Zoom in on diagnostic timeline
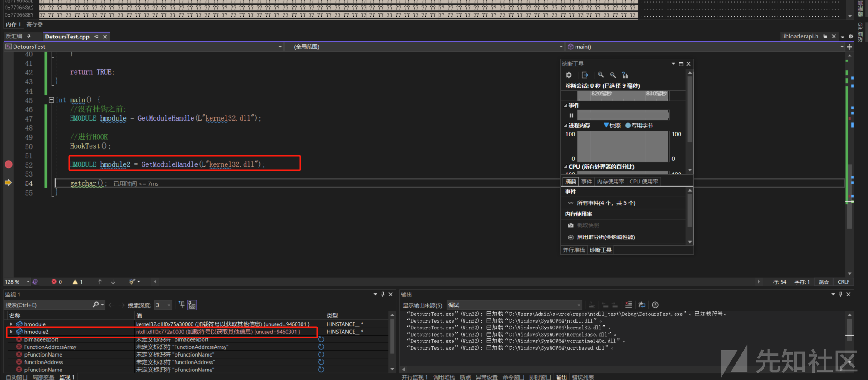The height and width of the screenshot is (380, 868). coord(601,75)
